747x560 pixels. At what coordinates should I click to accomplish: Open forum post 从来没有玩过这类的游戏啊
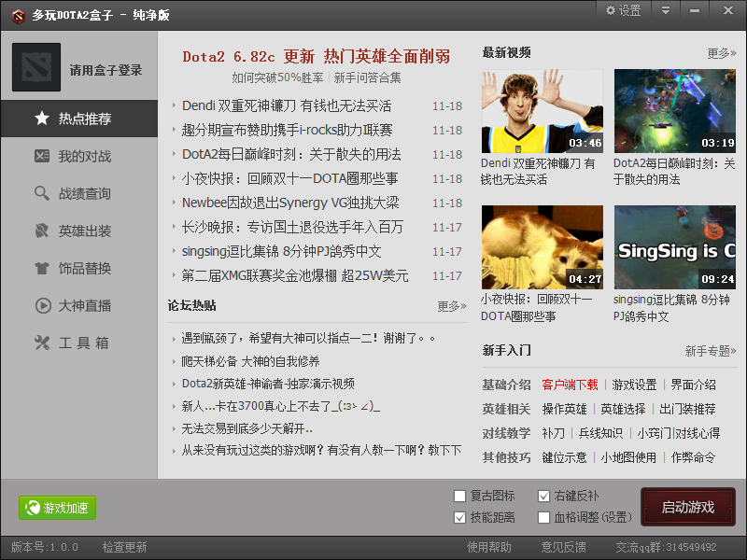coord(321,451)
